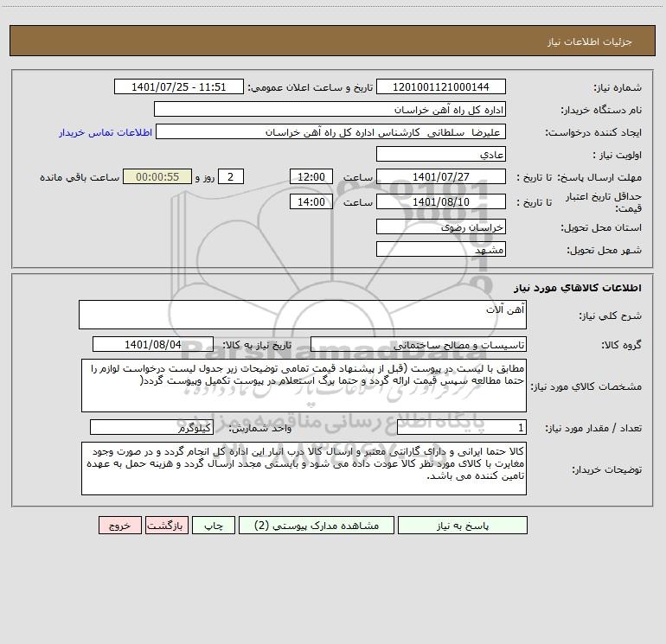Click label حداقل تاریخ اعتبار قیمت
Viewport: 666px width, 644px height.
pos(603,202)
